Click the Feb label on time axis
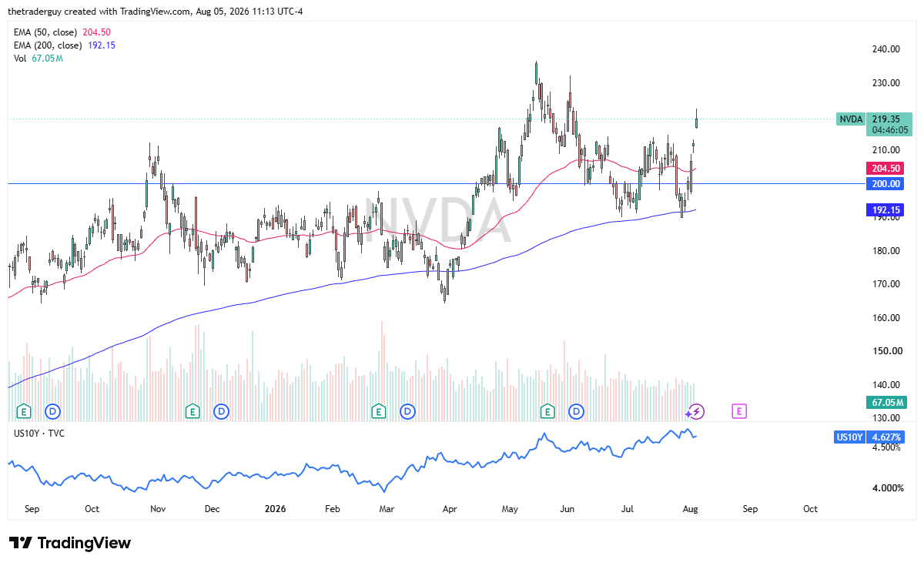The image size is (924, 566). click(333, 509)
